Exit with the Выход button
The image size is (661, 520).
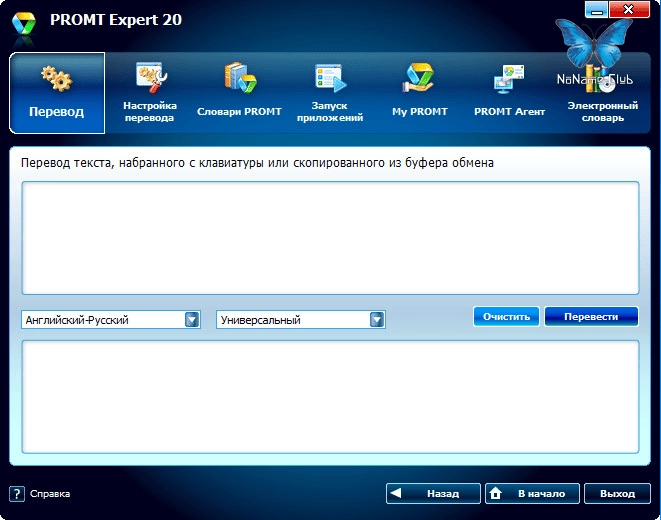pos(617,493)
